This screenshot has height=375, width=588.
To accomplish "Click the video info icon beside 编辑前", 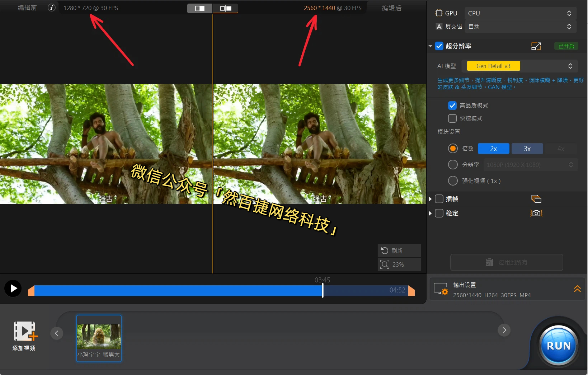I will [52, 8].
